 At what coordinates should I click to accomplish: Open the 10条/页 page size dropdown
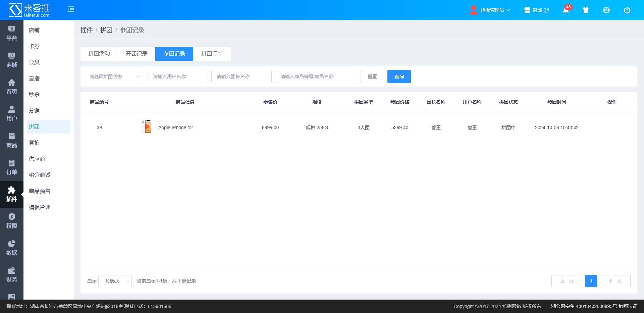115,281
